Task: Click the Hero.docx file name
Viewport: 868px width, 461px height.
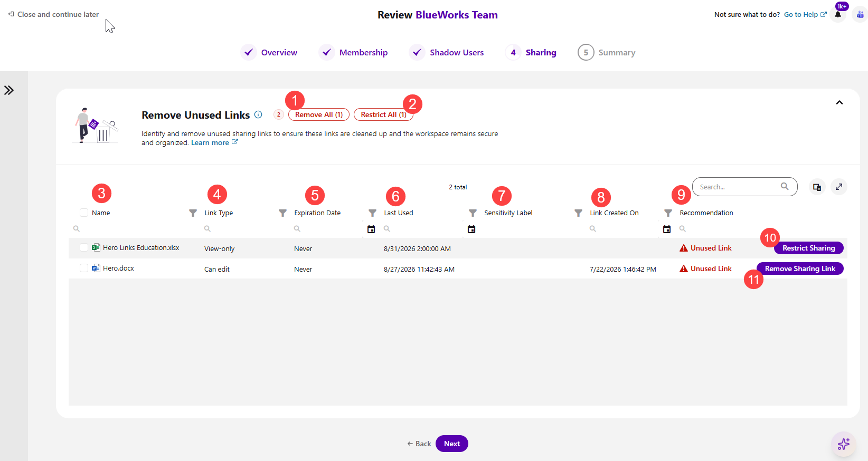Action: 119,268
